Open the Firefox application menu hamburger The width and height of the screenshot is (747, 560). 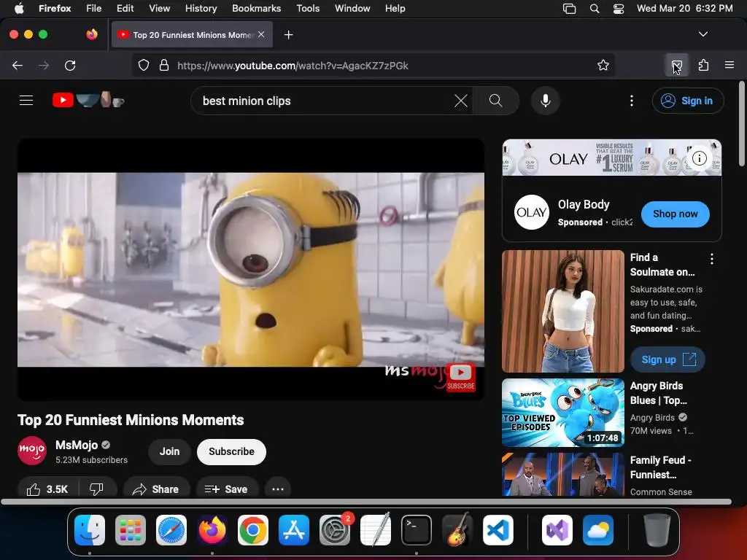[x=729, y=65]
